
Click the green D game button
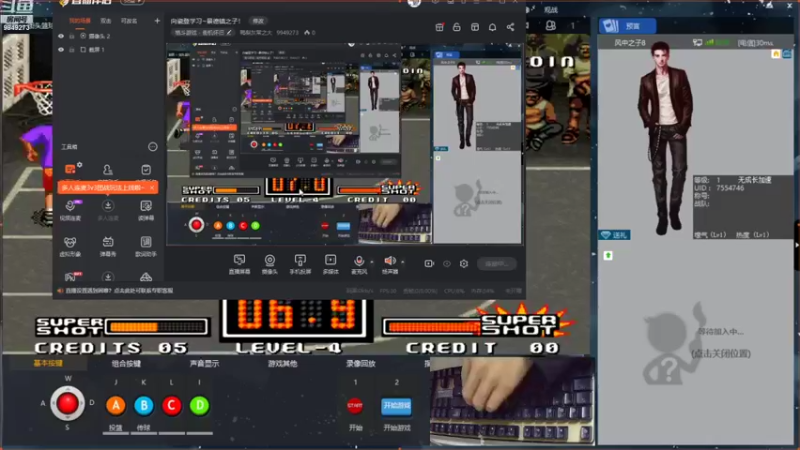click(199, 406)
